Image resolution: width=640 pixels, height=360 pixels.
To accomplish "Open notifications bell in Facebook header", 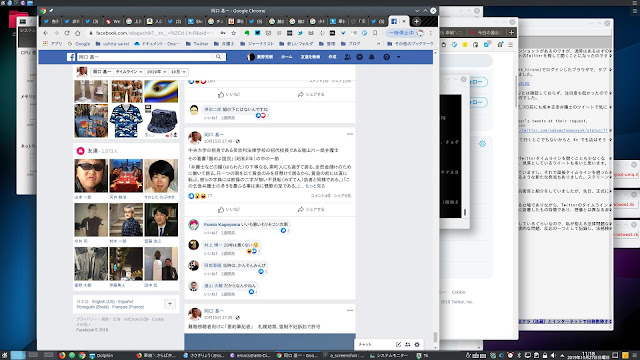I will coord(372,57).
